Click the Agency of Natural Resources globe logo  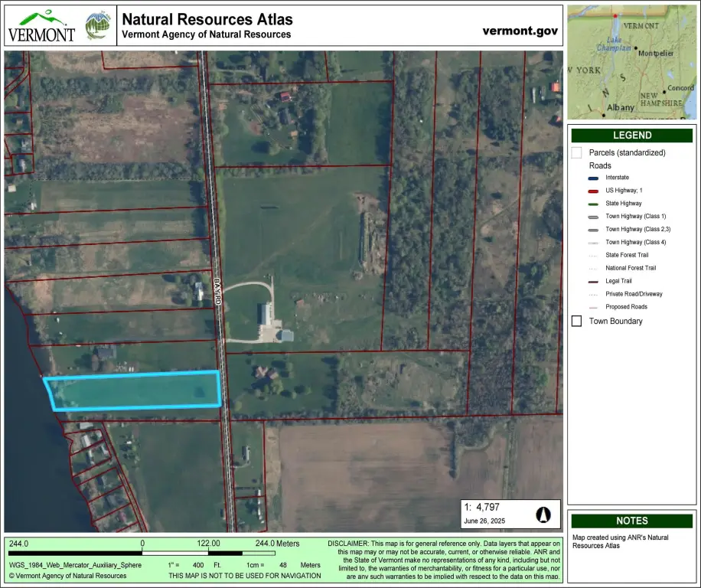click(97, 25)
